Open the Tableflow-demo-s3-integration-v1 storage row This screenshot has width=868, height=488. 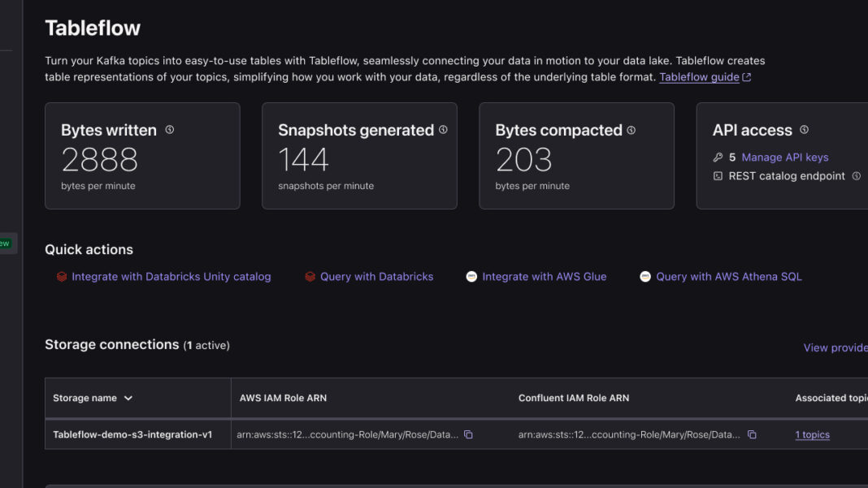[x=132, y=435]
